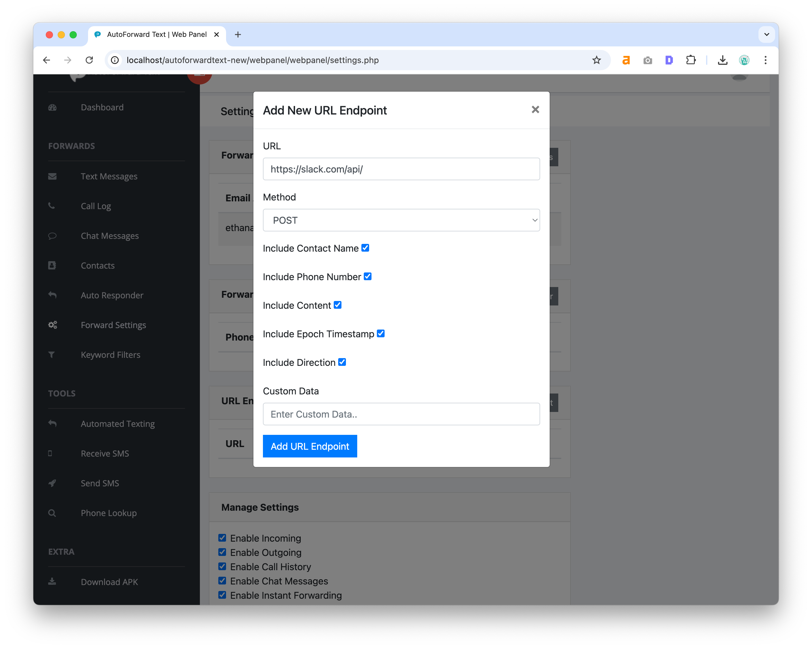This screenshot has height=649, width=812.
Task: Uncheck Include Direction checkbox
Action: tap(341, 362)
